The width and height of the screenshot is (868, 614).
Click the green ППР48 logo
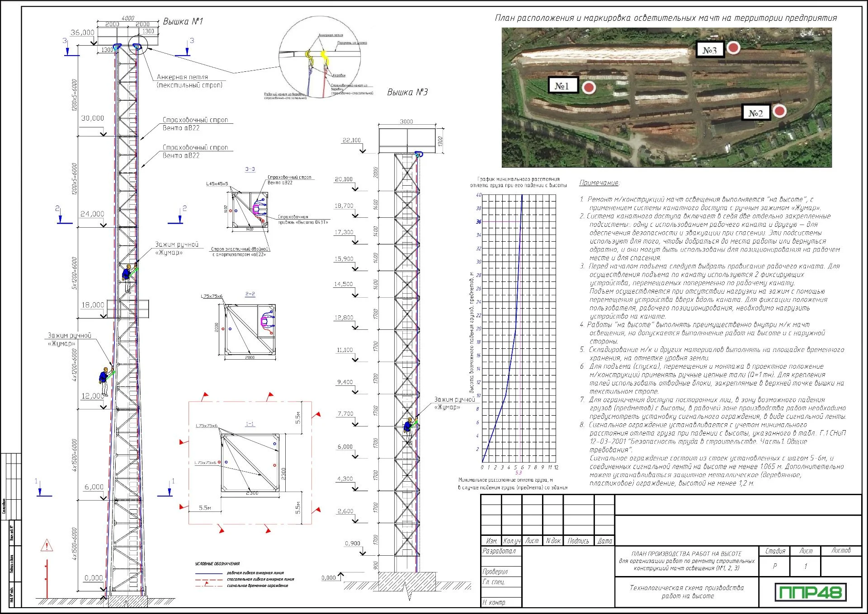tap(811, 592)
